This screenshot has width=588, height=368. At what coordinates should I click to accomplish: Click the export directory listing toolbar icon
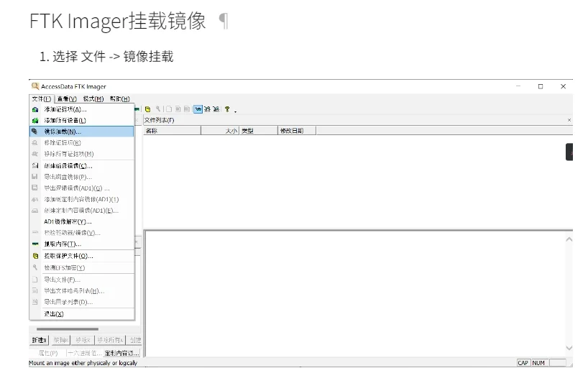(186, 109)
